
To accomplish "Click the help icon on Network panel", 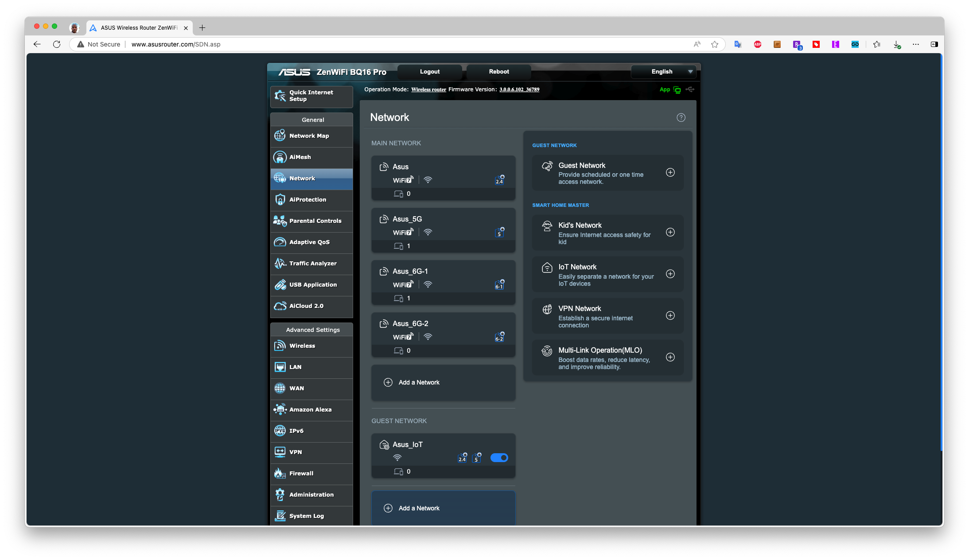I will coord(681,117).
